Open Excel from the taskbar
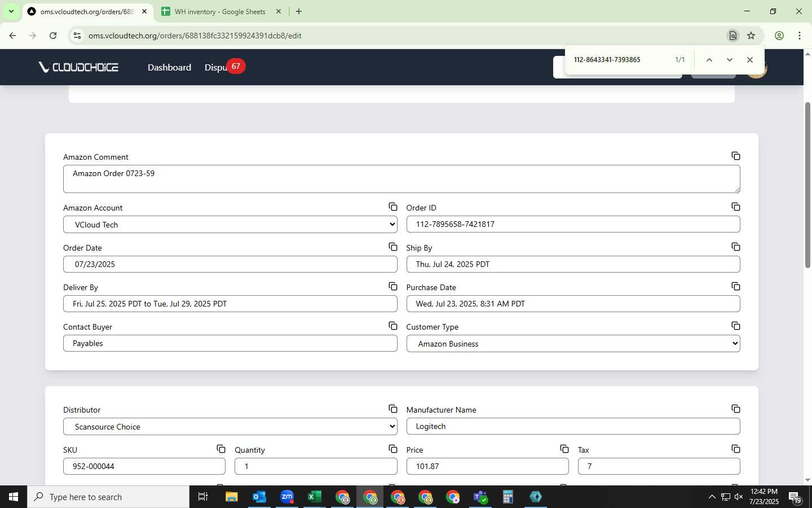This screenshot has height=508, width=812. coord(314,497)
